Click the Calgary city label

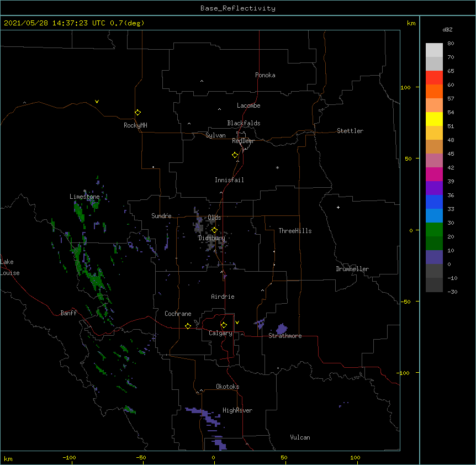click(x=220, y=333)
